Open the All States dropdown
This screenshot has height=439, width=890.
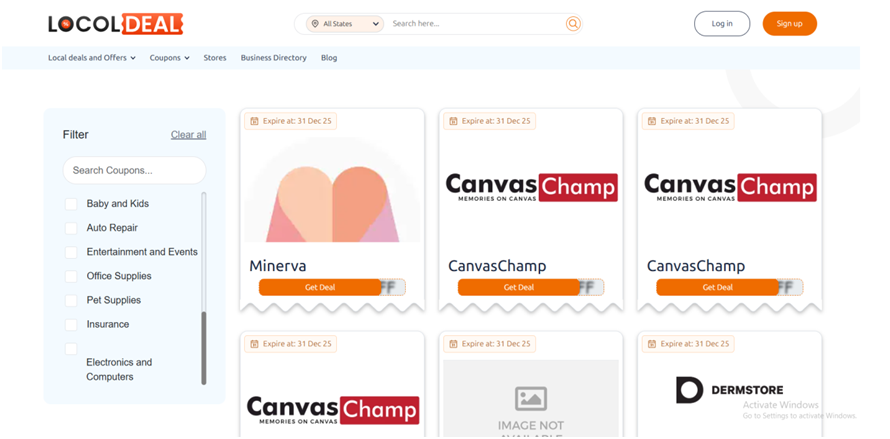click(346, 23)
